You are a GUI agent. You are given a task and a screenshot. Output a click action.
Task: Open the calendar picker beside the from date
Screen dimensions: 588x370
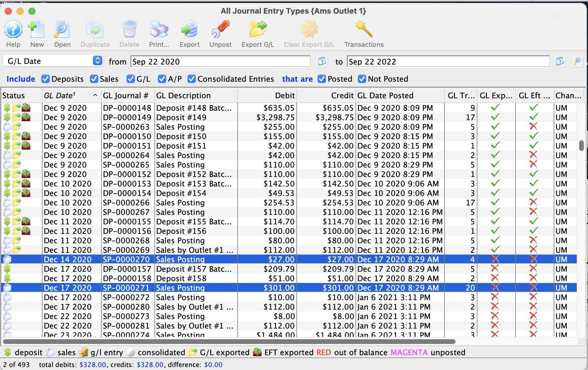[322, 62]
